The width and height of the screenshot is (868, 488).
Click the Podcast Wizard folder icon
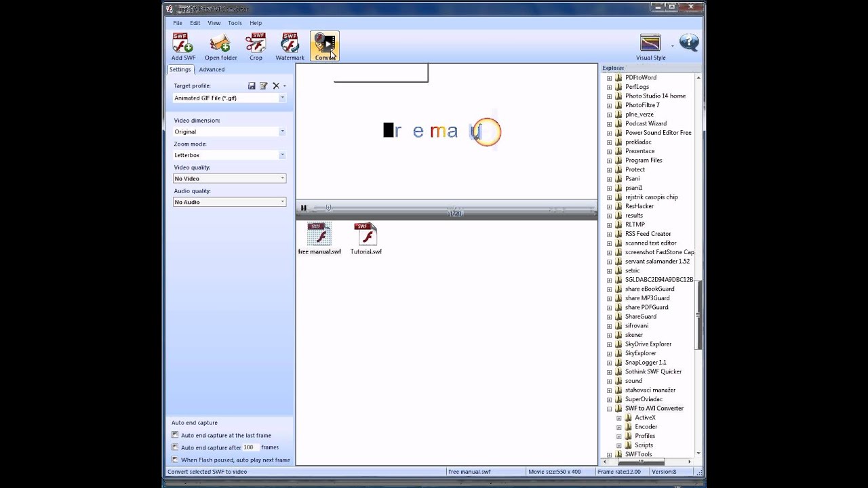click(618, 123)
